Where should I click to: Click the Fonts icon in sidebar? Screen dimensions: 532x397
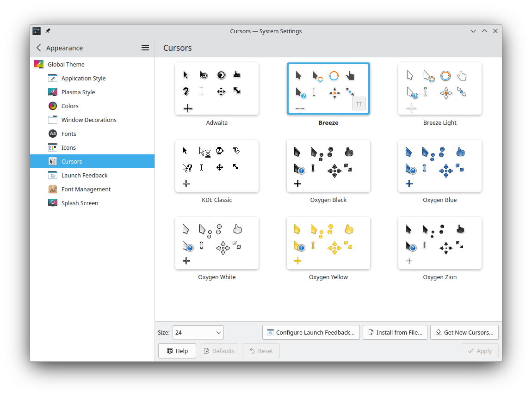[x=53, y=134]
